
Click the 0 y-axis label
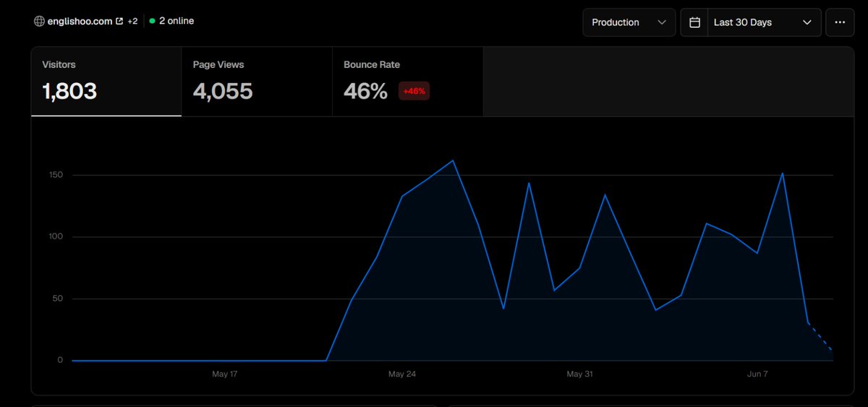point(61,360)
